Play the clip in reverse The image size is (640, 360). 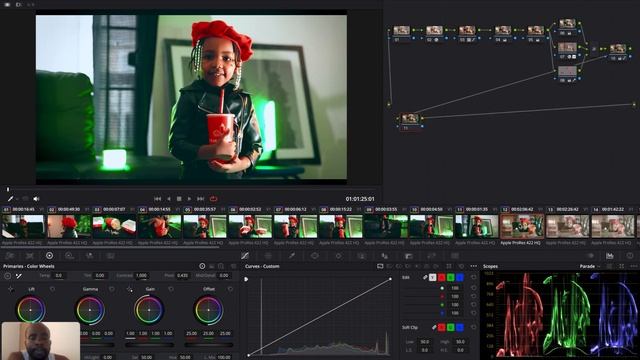pyautogui.click(x=169, y=199)
